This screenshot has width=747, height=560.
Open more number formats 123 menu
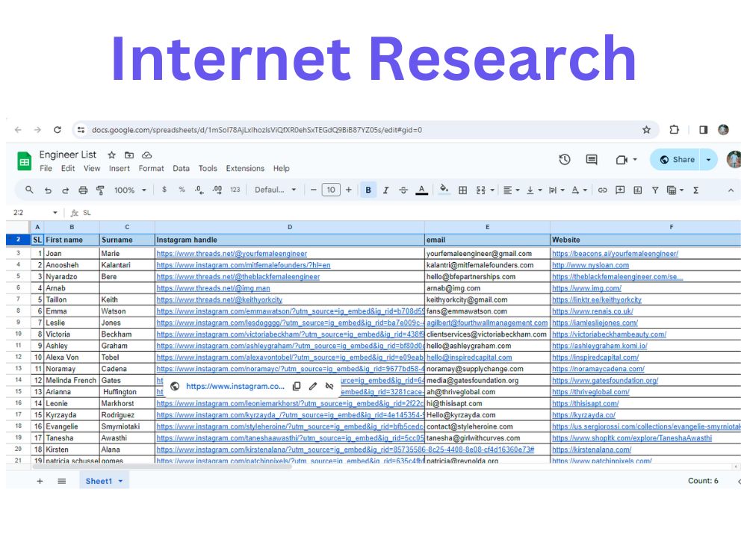(235, 190)
